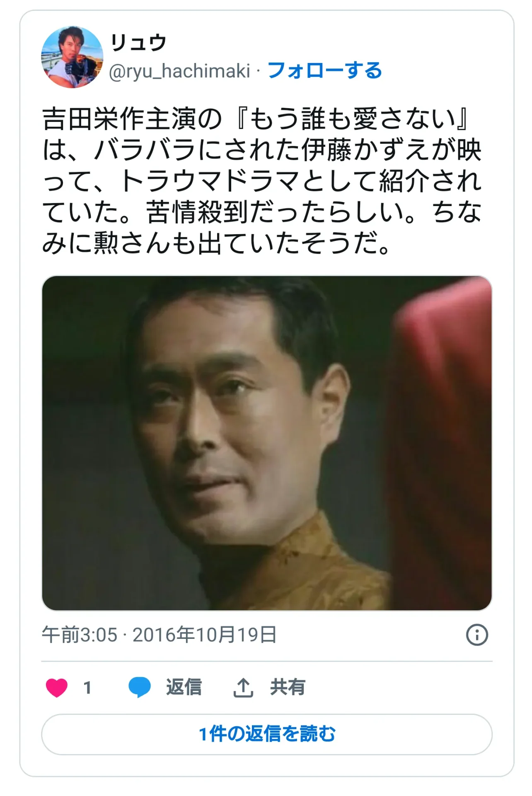Image resolution: width=532 pixels, height=796 pixels.
Task: Like the tweet with the pink heart icon
Action: point(57,688)
